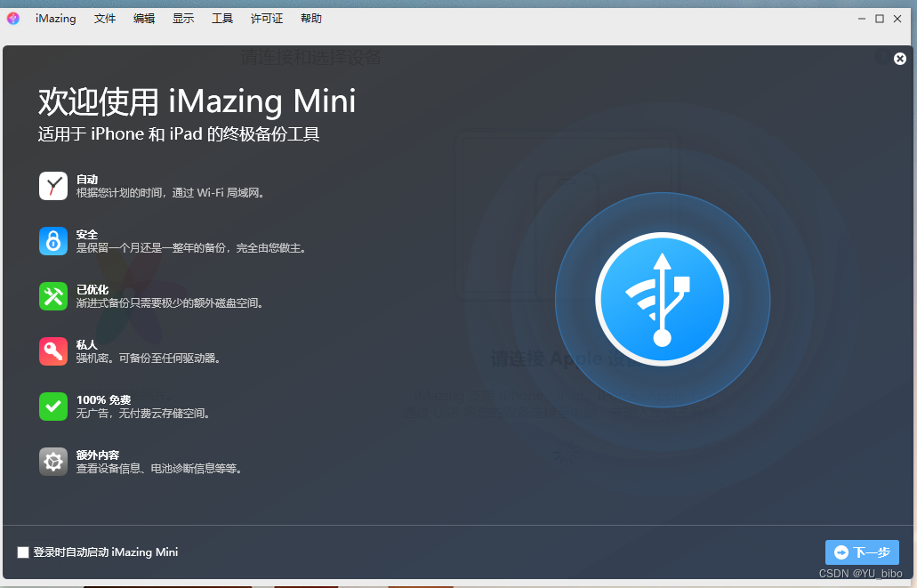Screen dimensions: 917x588
Task: Click the green tools icon beside 已优化
Action: 53,296
